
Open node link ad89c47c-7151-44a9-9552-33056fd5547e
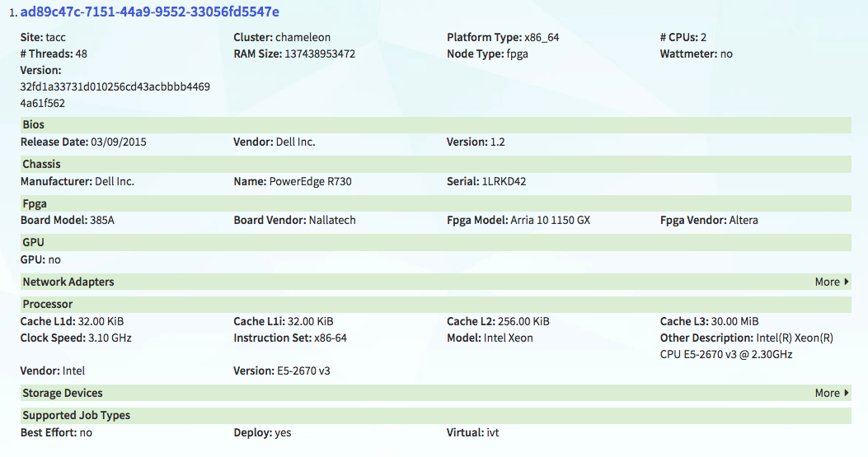(x=149, y=12)
